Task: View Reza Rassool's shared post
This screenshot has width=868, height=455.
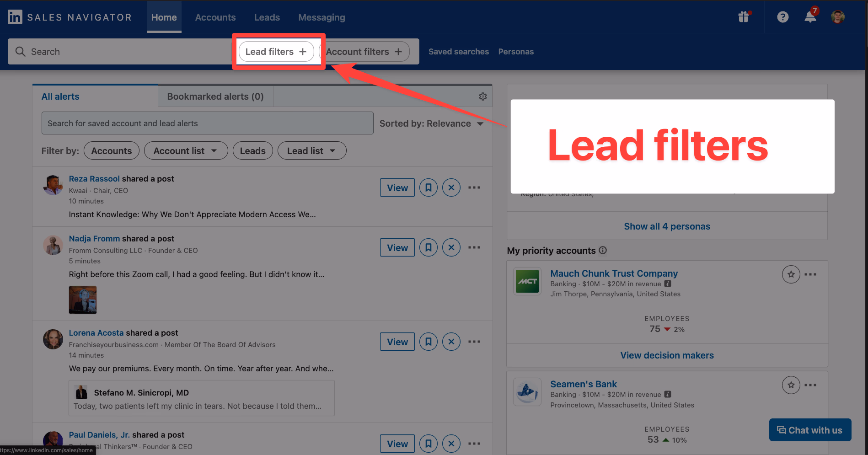Action: point(397,187)
